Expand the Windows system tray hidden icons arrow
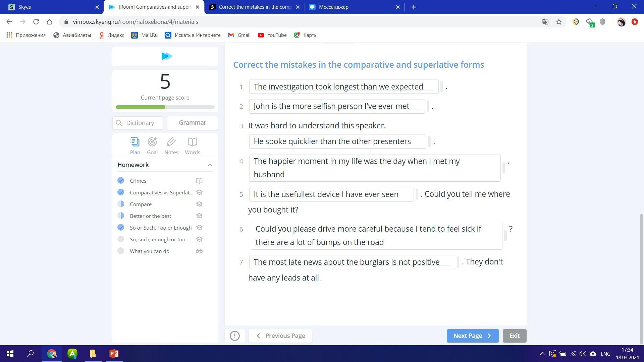 (542, 354)
